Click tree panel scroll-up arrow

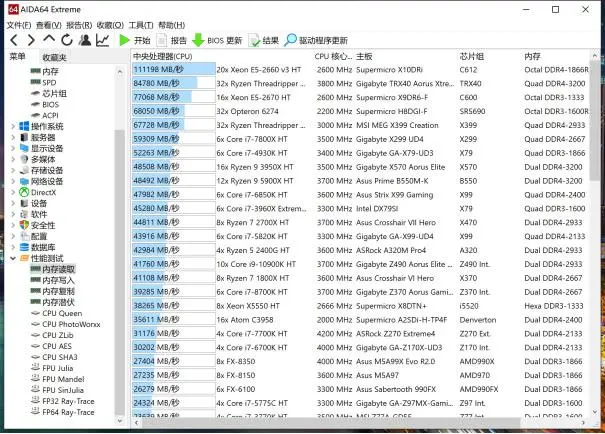120,72
